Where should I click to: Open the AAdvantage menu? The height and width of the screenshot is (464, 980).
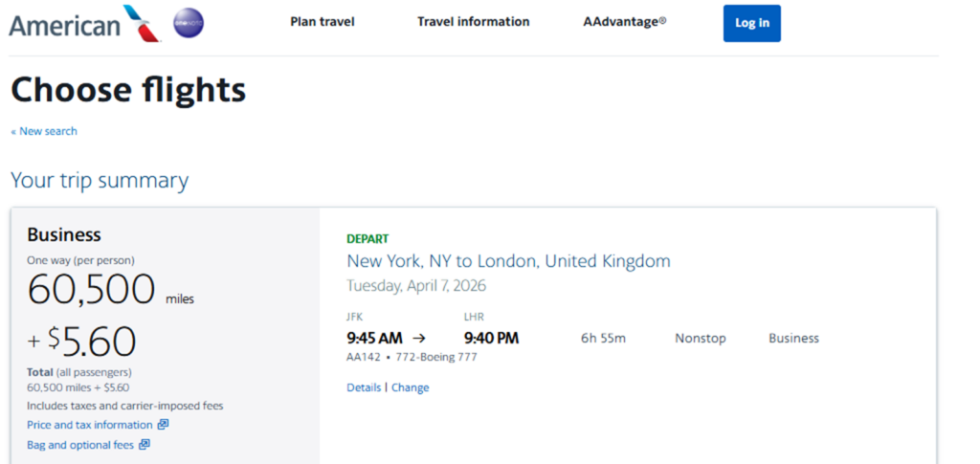(624, 22)
